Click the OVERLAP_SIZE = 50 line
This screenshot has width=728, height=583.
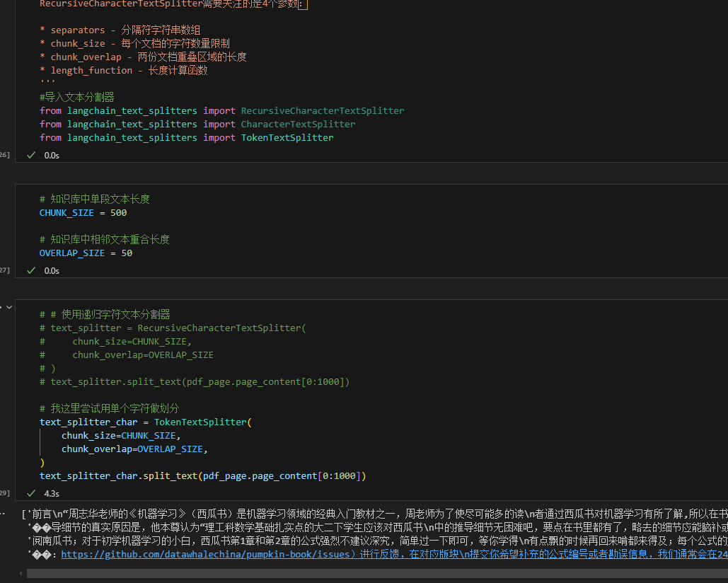(86, 253)
